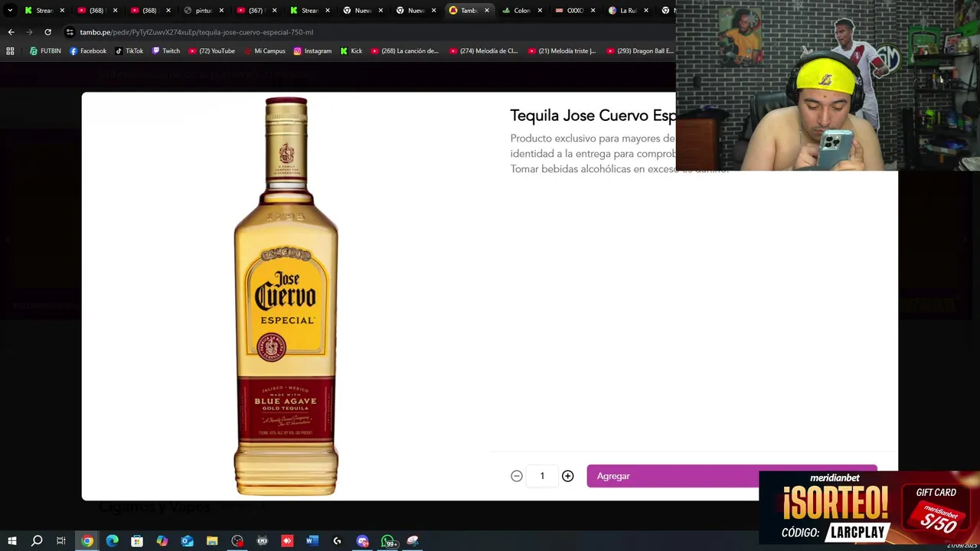This screenshot has height=551, width=980.
Task: Open the Windows Start menu
Action: (x=12, y=541)
